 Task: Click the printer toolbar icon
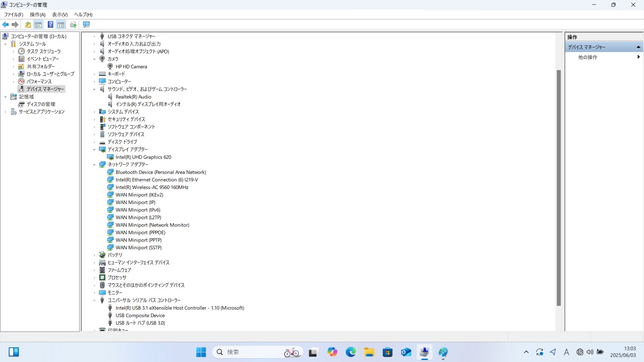(x=73, y=24)
